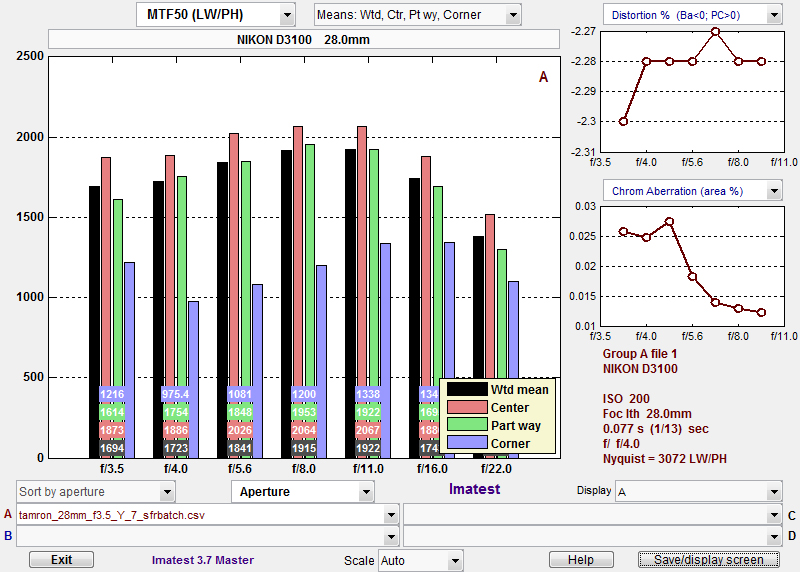
Task: Click the Group A file 1 text
Action: (x=640, y=354)
